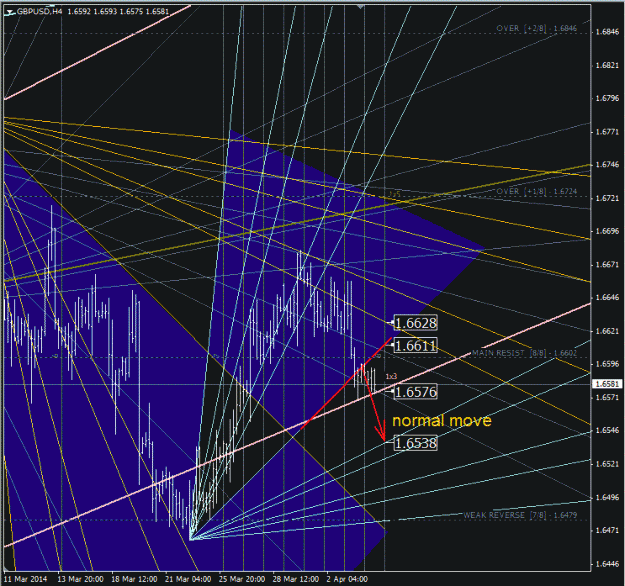Click the chart shift marker at top edge
Image resolution: width=625 pixels, height=586 pixels.
click(360, 7)
